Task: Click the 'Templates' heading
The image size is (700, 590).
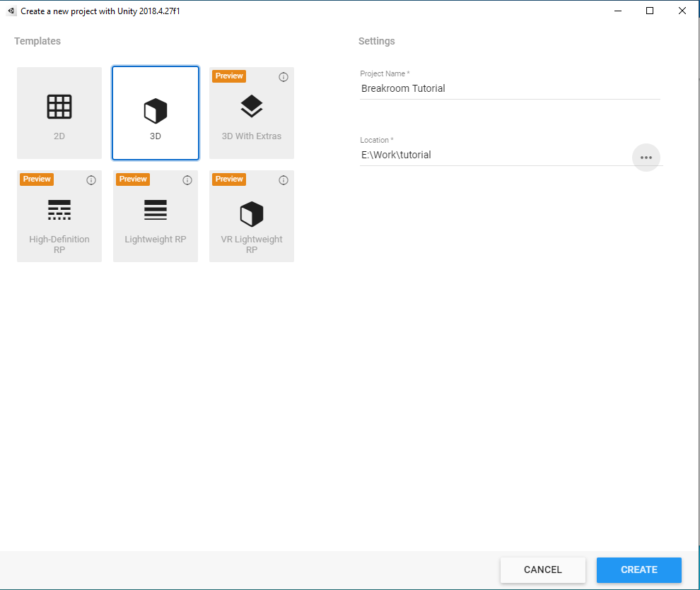Action: tap(37, 41)
